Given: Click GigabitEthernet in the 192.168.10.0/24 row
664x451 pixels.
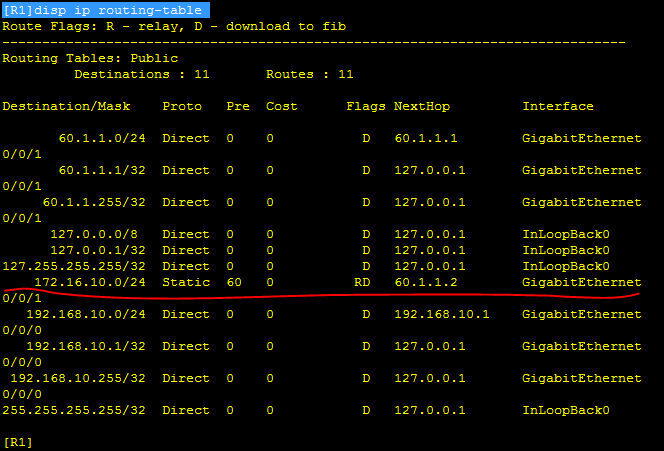Looking at the screenshot, I should [582, 314].
